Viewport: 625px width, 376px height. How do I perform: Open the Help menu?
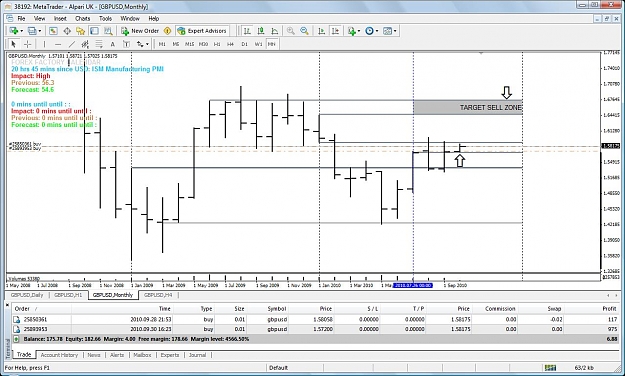(x=153, y=18)
